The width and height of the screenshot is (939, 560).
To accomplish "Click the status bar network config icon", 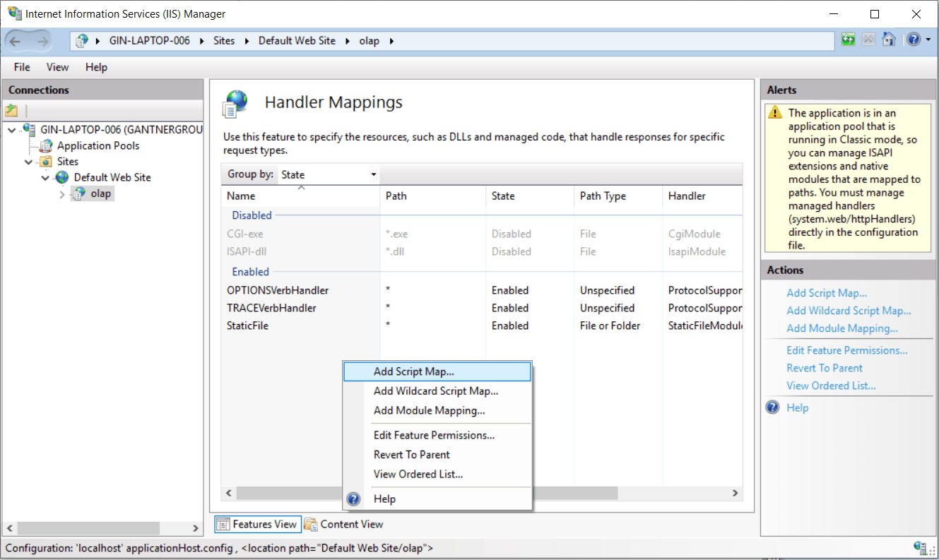I will coord(920,547).
